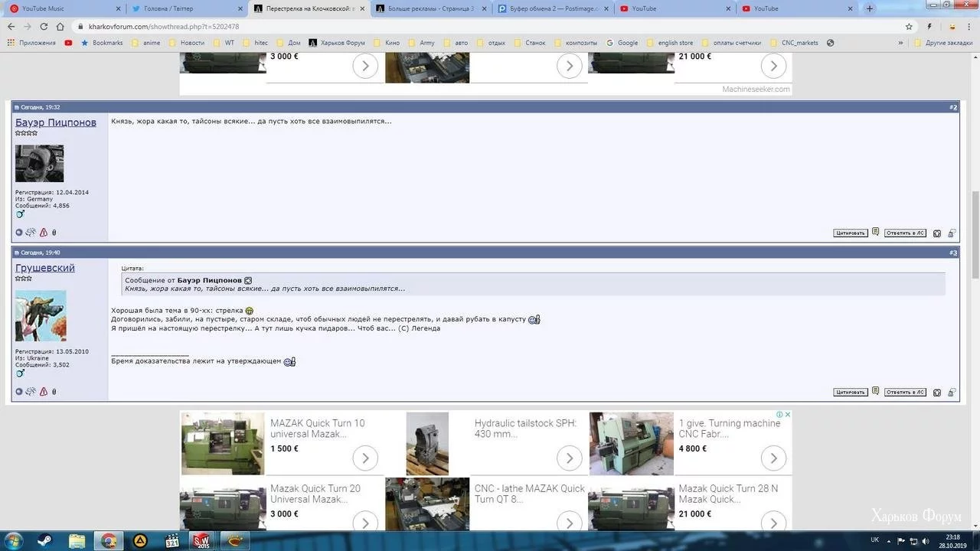This screenshot has width=980, height=551.
Task: Show more bookmarks via overflow chevron
Action: (901, 43)
